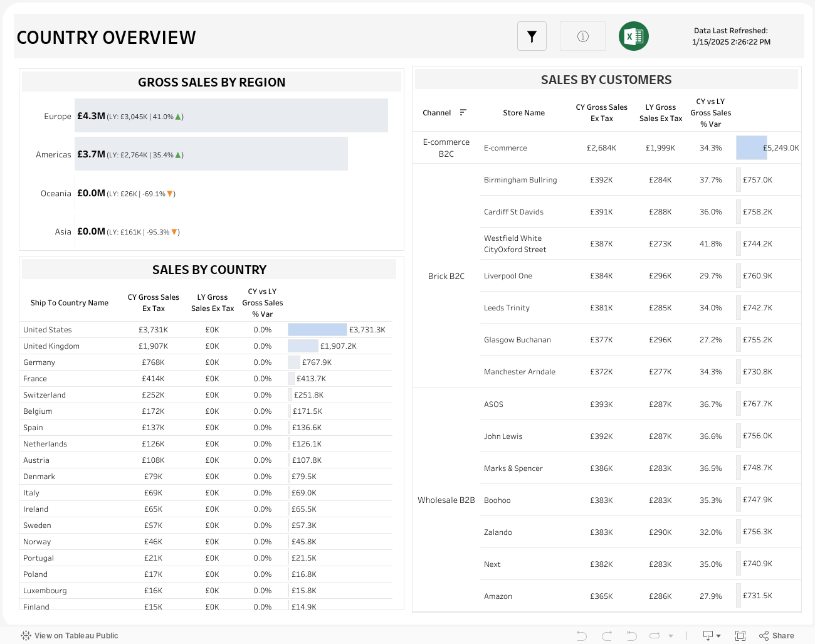Viewport: 815px width, 644px height.
Task: Click the COUNTRY OVERVIEW title
Action: [106, 38]
